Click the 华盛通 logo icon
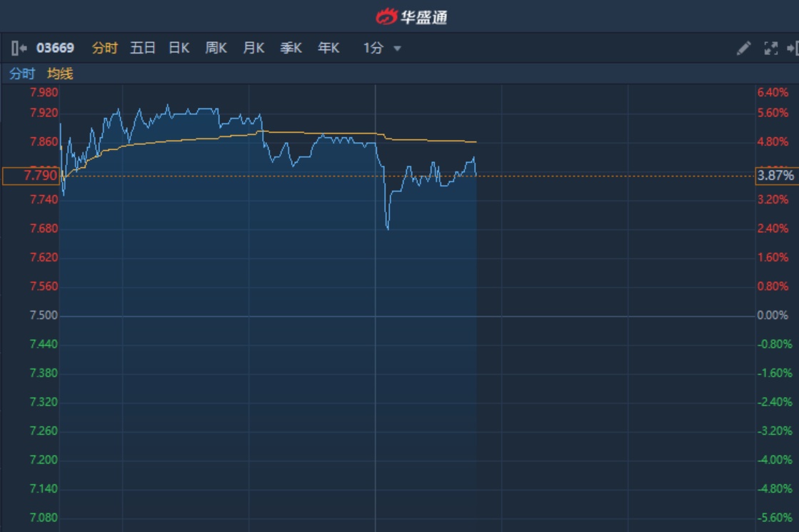 (x=386, y=16)
